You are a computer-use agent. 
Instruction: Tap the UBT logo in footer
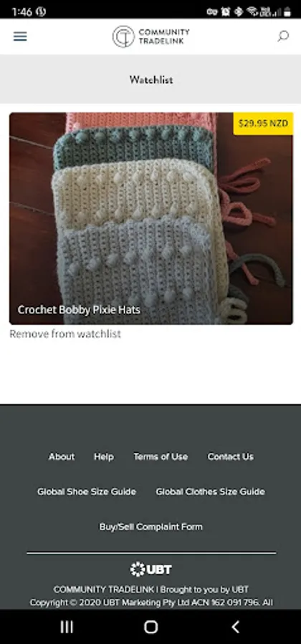pos(150,570)
